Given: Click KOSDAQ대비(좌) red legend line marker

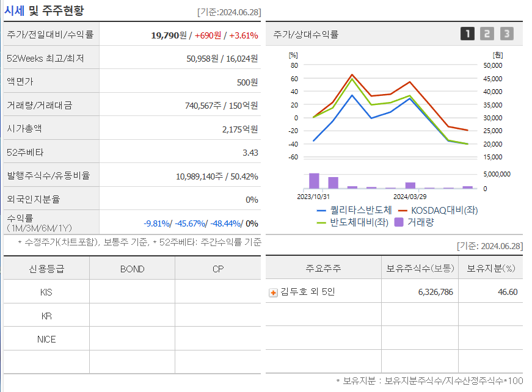Looking at the screenshot, I should [403, 211].
